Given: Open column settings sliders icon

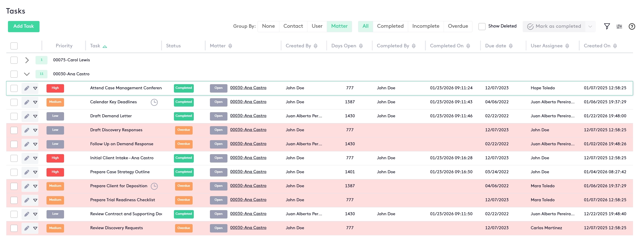Looking at the screenshot, I should coord(619,26).
